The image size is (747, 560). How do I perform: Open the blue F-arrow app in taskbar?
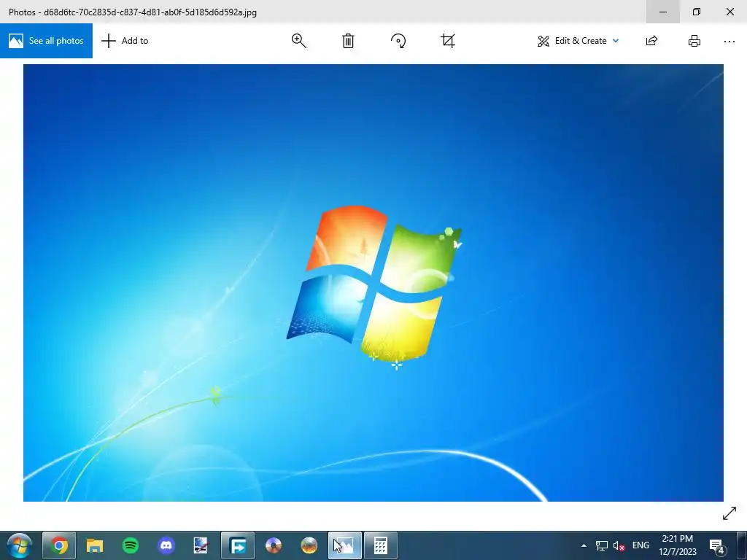[238, 545]
